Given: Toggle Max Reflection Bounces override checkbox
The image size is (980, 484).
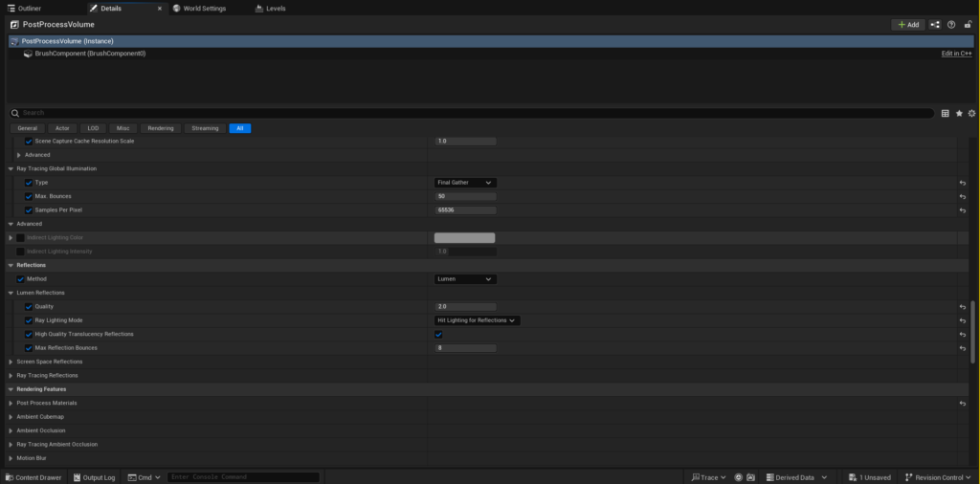Looking at the screenshot, I should point(29,348).
